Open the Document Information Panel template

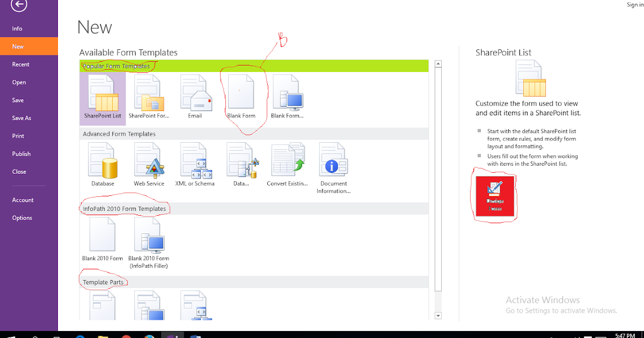(x=333, y=161)
